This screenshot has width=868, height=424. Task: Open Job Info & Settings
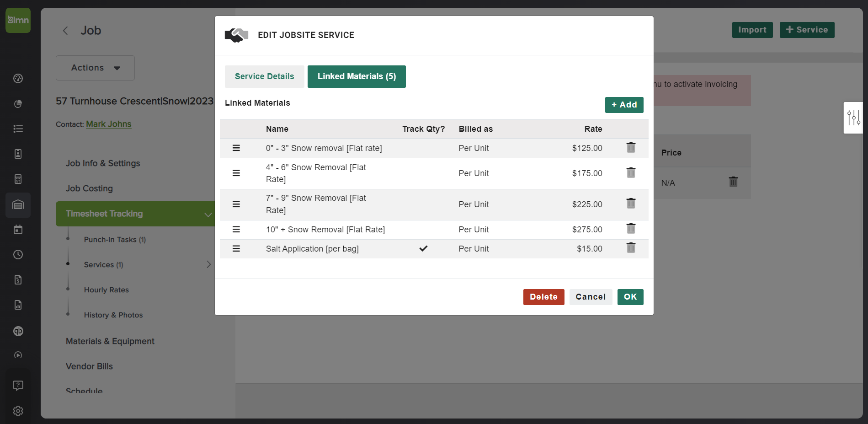click(x=103, y=163)
